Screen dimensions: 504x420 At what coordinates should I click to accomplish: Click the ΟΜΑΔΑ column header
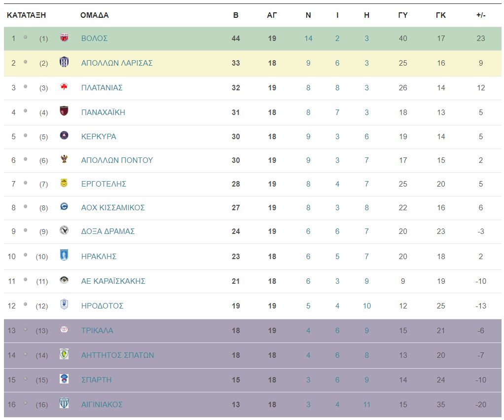pyautogui.click(x=94, y=15)
